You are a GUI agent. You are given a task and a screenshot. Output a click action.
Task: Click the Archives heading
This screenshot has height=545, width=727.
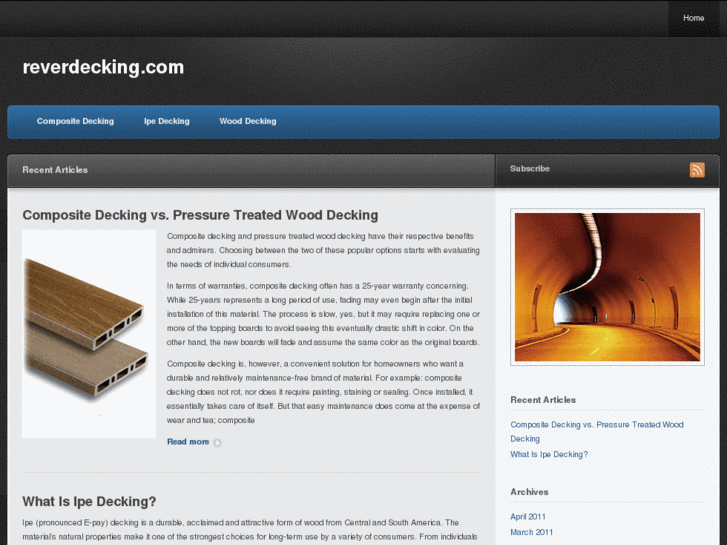point(529,492)
